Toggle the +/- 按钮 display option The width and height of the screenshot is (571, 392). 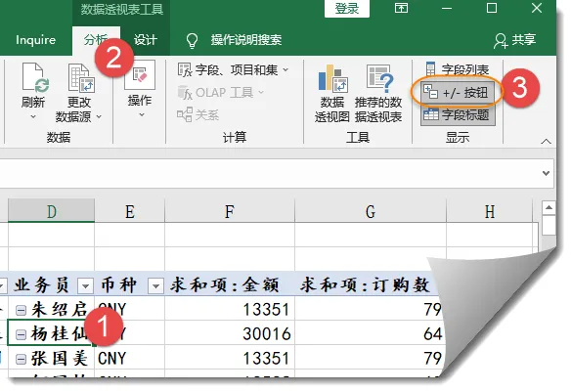click(456, 93)
